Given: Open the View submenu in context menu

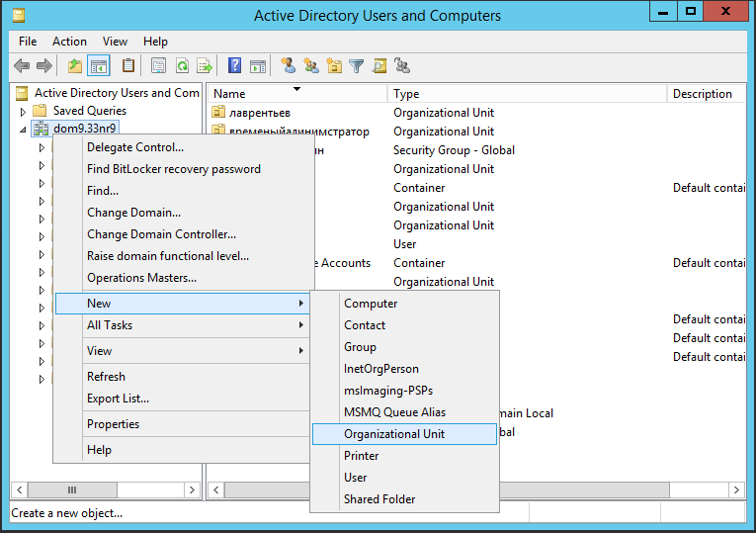Looking at the screenshot, I should (182, 351).
